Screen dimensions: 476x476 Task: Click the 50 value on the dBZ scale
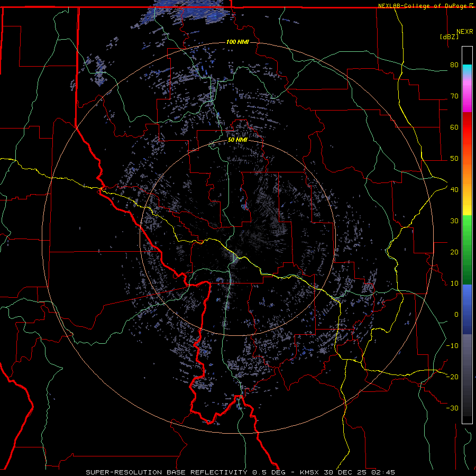(454, 159)
